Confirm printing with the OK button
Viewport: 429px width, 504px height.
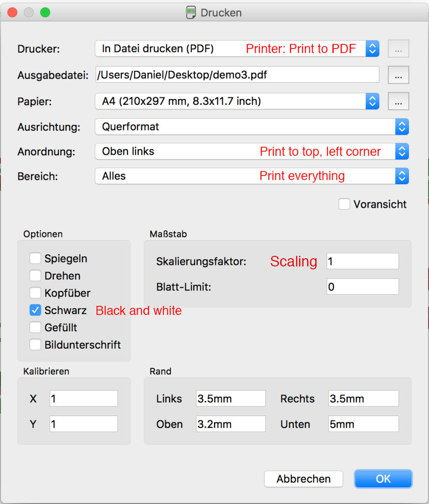click(x=383, y=479)
